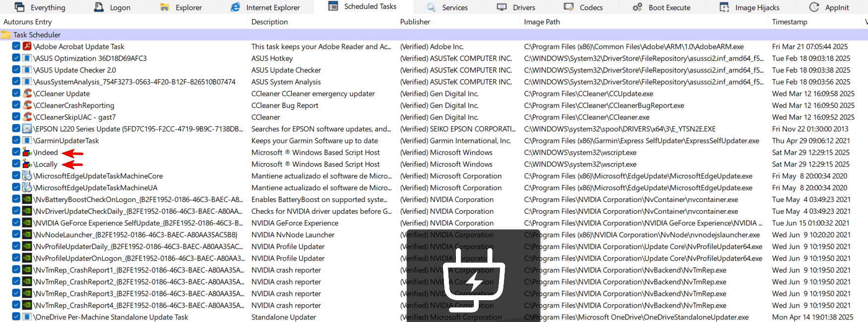Viewport: 868px width, 322px height.
Task: Click the NVIDIA GeForce Experience SelfUpdate icon
Action: (27, 223)
